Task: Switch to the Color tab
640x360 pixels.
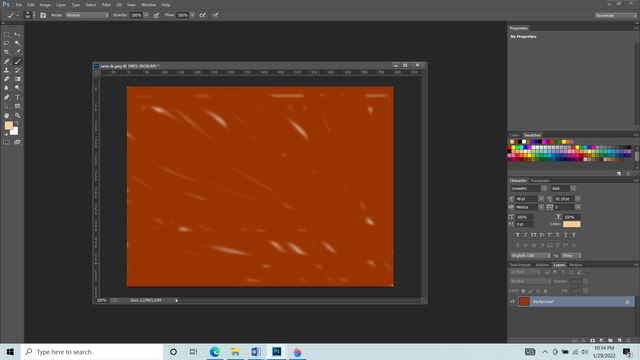Action: [x=514, y=135]
